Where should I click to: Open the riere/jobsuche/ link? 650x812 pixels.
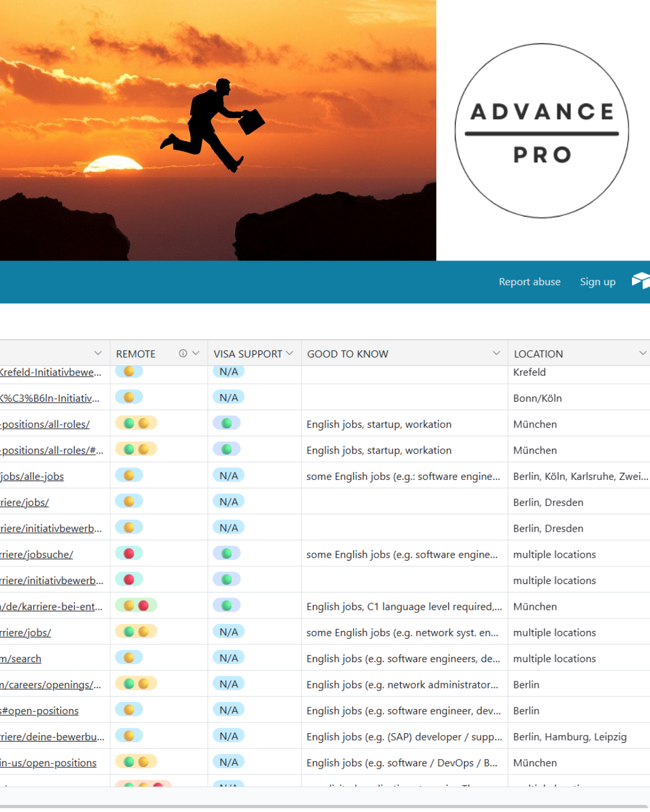37,555
